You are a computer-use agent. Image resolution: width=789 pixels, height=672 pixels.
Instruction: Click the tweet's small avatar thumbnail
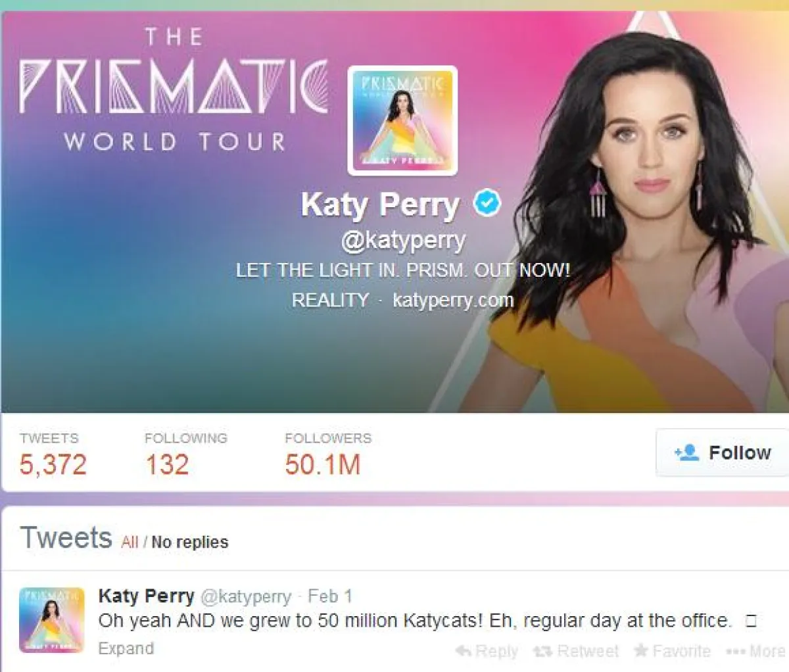click(52, 620)
